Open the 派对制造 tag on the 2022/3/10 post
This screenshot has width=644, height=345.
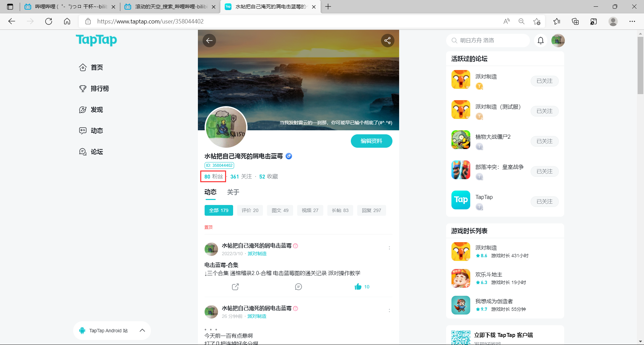pyautogui.click(x=257, y=254)
